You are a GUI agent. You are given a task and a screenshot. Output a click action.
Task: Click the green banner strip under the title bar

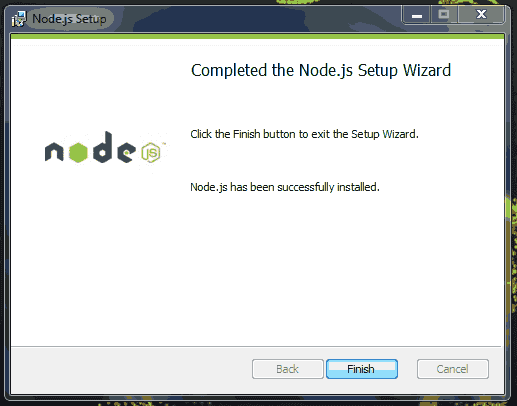[x=257, y=36]
